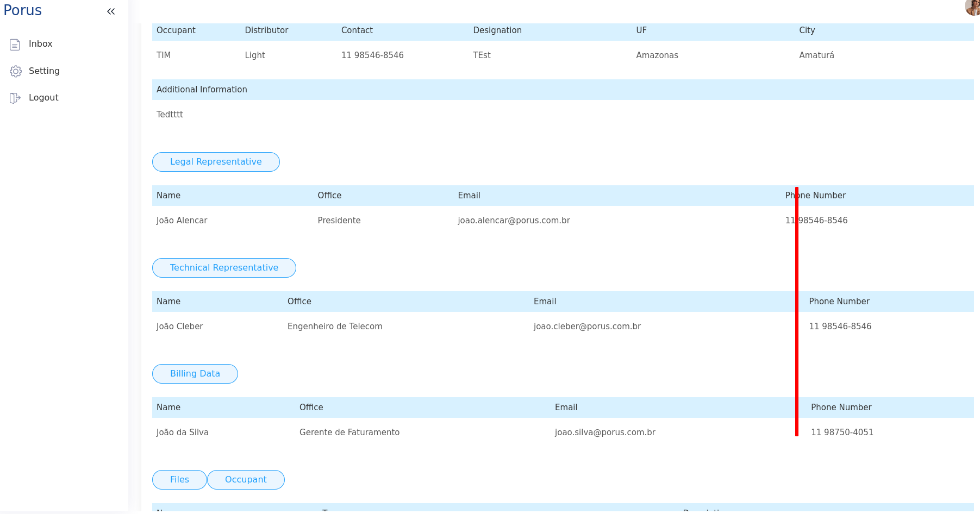Click the Designation column header
980x514 pixels.
click(497, 30)
